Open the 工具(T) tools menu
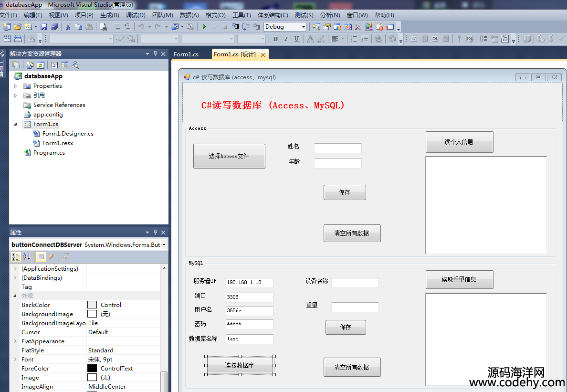567x392 pixels. pyautogui.click(x=241, y=15)
